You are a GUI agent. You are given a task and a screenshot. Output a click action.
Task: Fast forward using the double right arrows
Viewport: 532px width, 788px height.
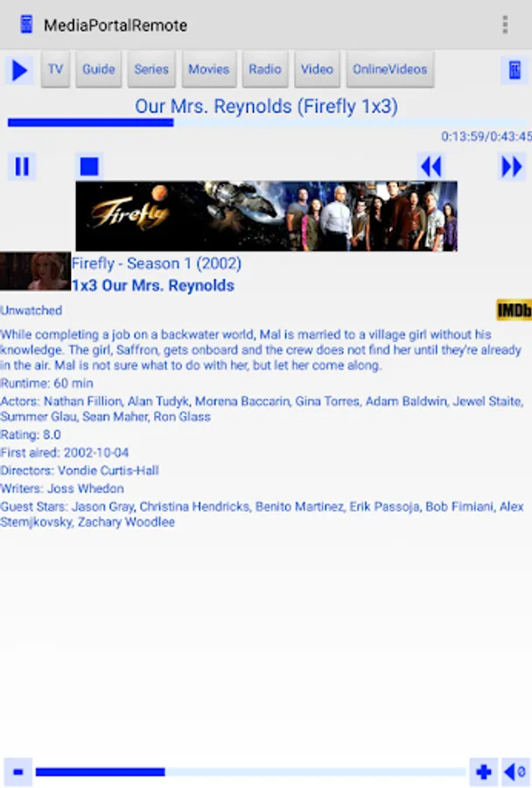tap(511, 166)
